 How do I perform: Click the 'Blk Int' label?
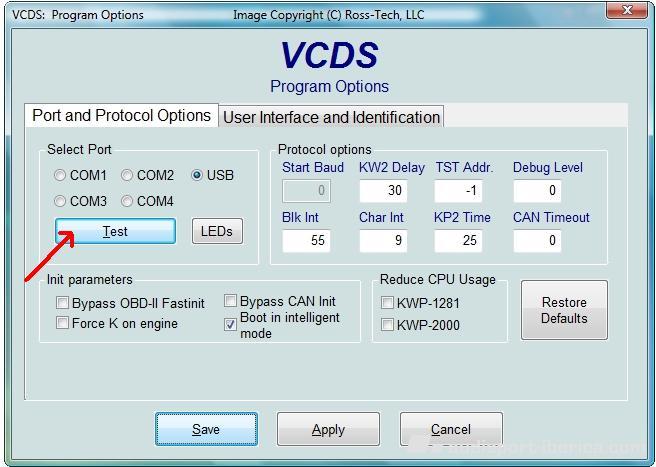point(300,217)
